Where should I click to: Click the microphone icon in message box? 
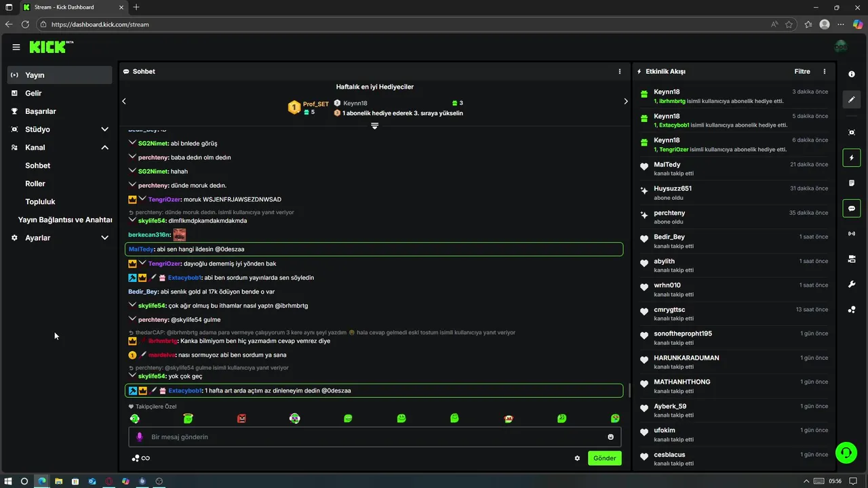(140, 437)
